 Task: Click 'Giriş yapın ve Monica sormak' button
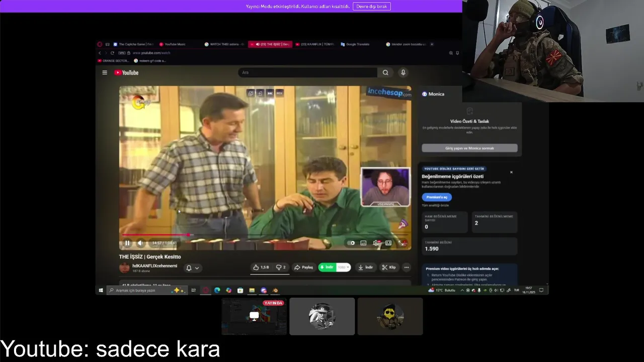469,148
